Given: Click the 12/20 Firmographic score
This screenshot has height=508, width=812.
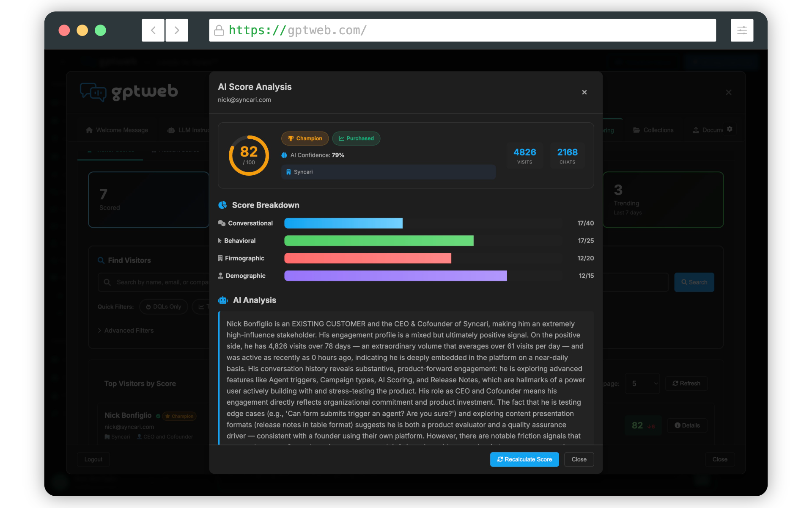Looking at the screenshot, I should pos(586,258).
